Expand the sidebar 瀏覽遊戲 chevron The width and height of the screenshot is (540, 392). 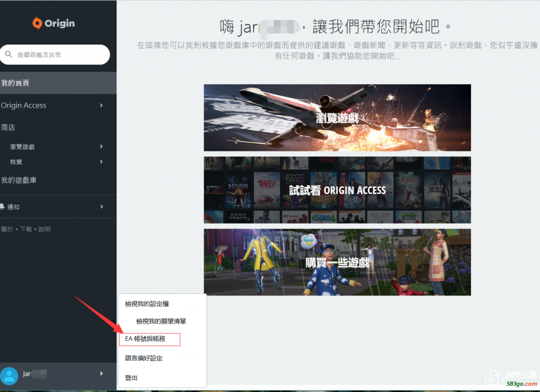(101, 146)
